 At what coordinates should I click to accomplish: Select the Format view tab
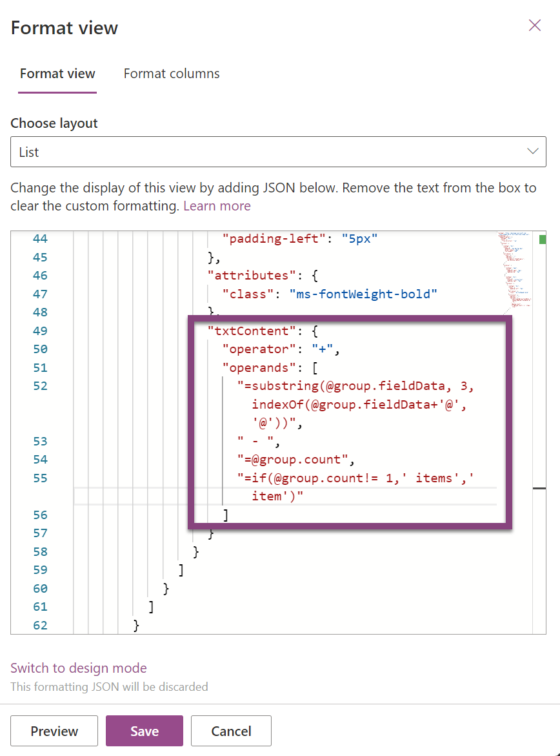point(57,74)
